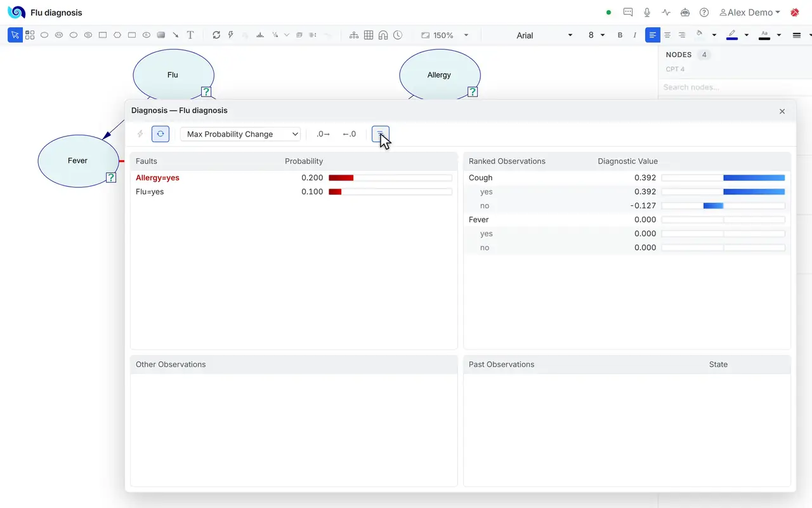
Task: Click the text tool T icon
Action: click(190, 36)
